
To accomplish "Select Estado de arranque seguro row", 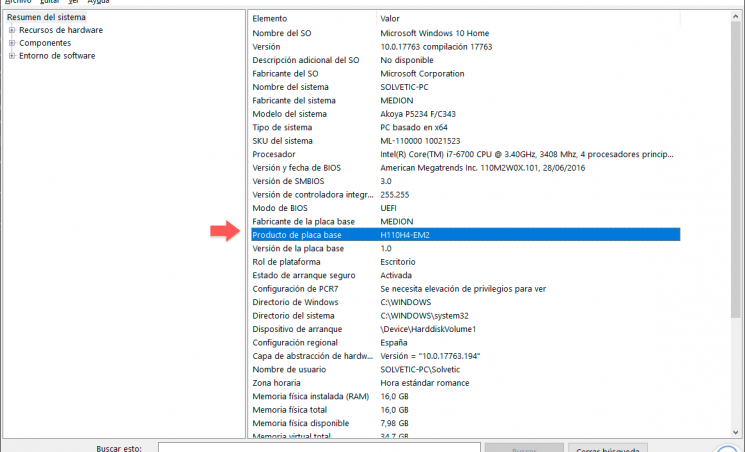I will click(x=466, y=275).
